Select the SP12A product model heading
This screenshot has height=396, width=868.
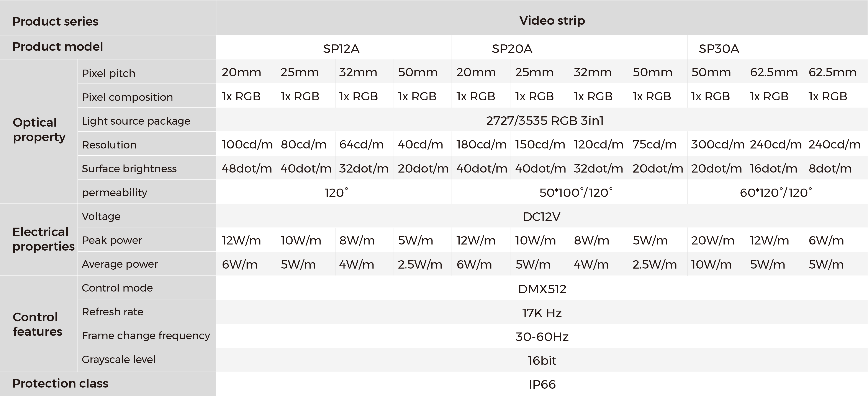tap(341, 49)
